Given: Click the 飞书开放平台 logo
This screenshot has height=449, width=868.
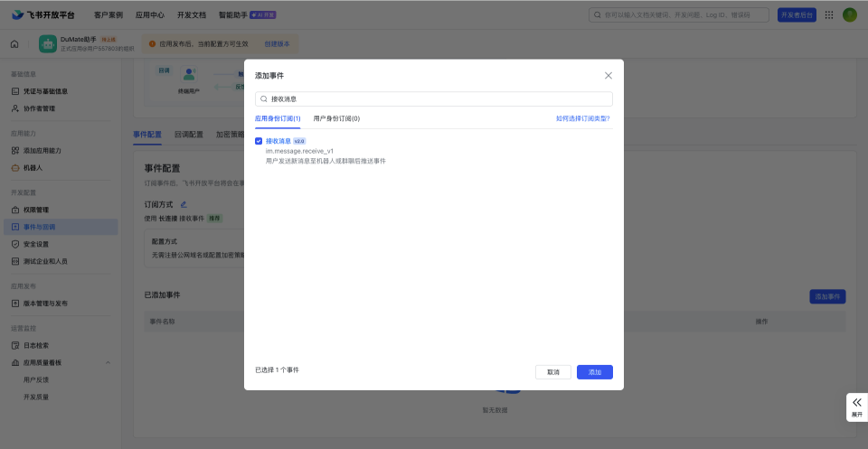Looking at the screenshot, I should pos(43,14).
